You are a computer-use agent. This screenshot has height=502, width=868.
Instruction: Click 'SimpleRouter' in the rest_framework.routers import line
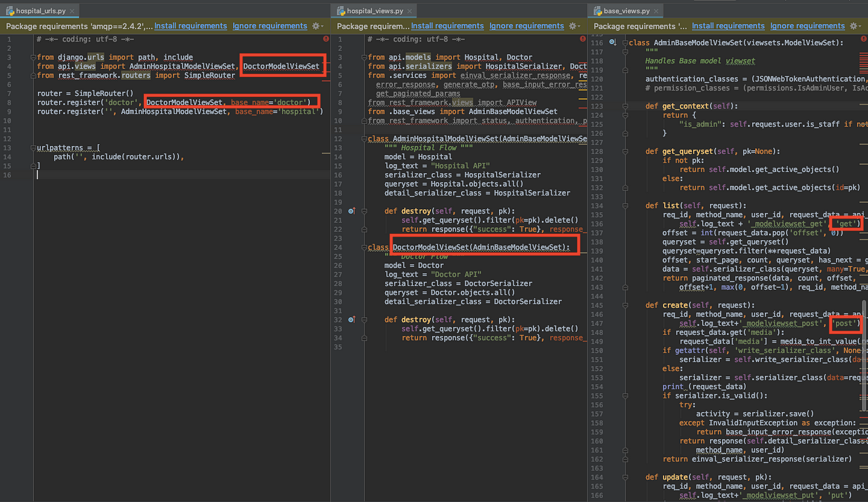(210, 75)
